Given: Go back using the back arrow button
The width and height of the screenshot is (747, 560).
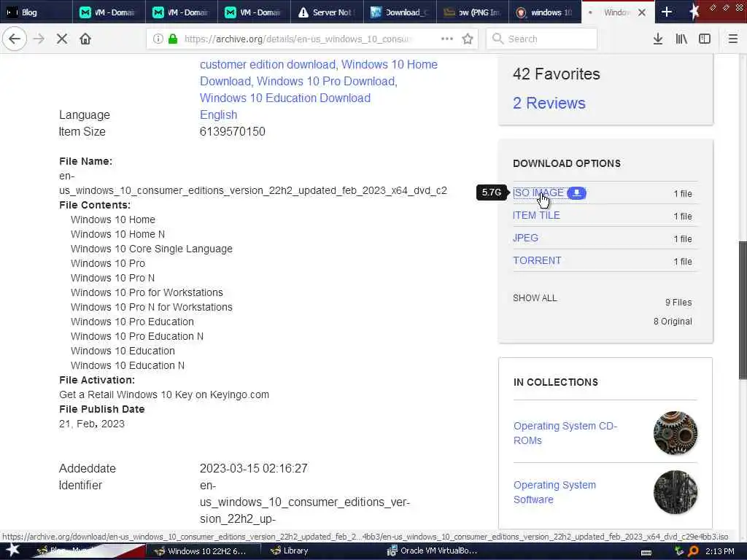Looking at the screenshot, I should pyautogui.click(x=15, y=39).
